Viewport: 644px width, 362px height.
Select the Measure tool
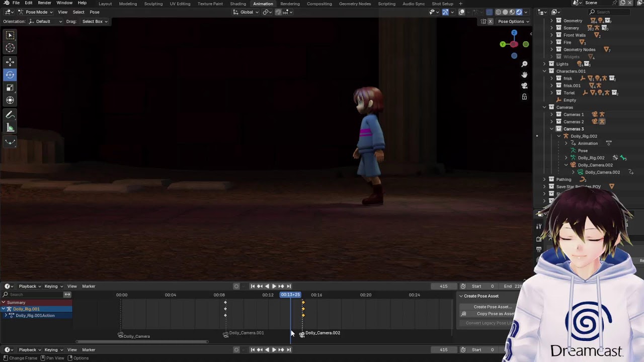[x=10, y=128]
